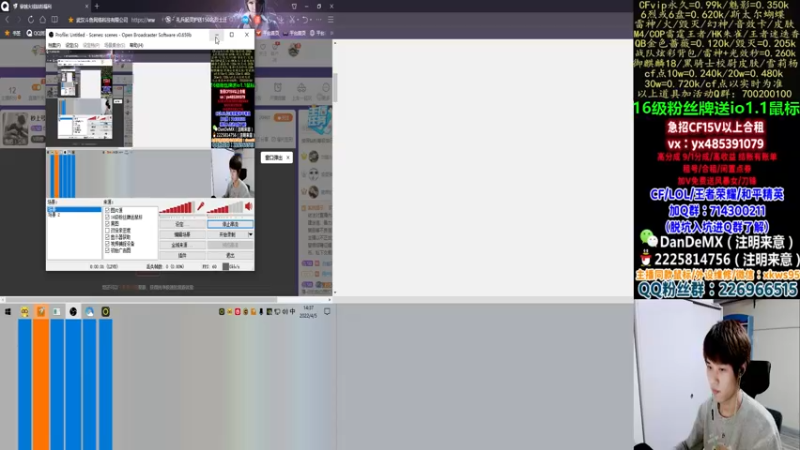Image resolution: width=800 pixels, height=450 pixels.
Task: Open the 书签 bookmarks star item
Action: pos(13,33)
